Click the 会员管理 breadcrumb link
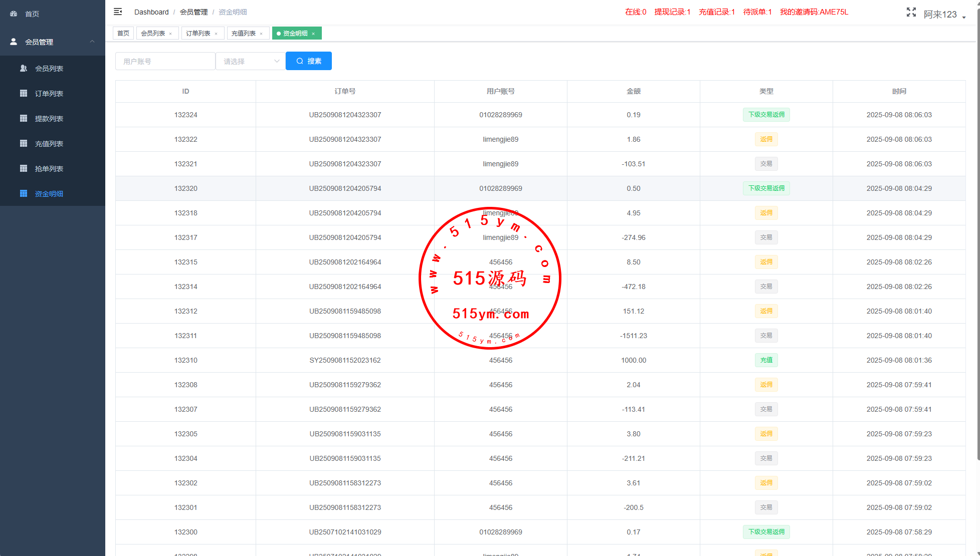Viewport: 980px width, 556px height. [193, 12]
